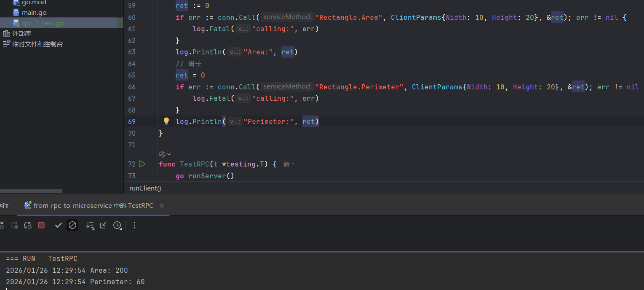Expand the 外部库 tree node

(x=21, y=33)
